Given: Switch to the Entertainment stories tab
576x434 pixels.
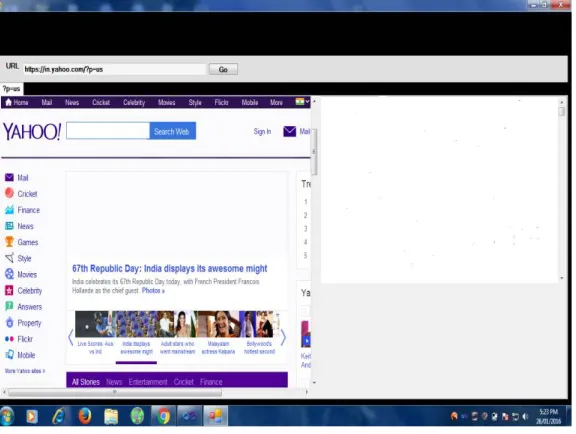Looking at the screenshot, I should tap(148, 382).
